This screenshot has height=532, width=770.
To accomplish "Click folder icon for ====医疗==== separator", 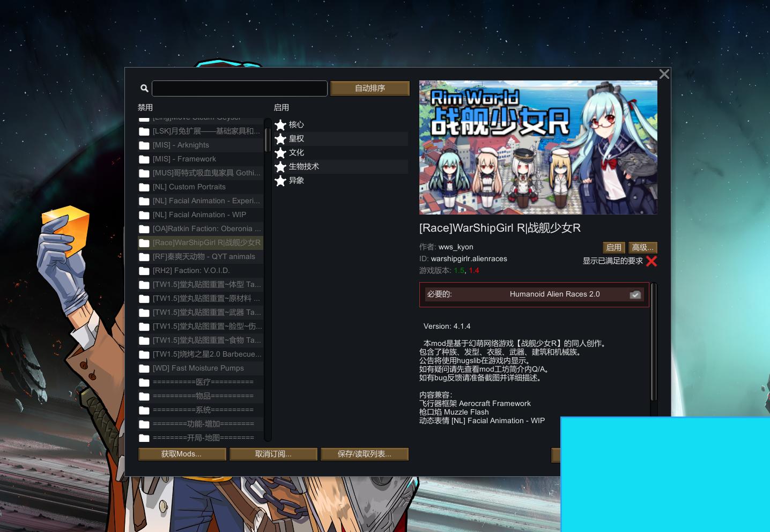I will click(x=144, y=382).
